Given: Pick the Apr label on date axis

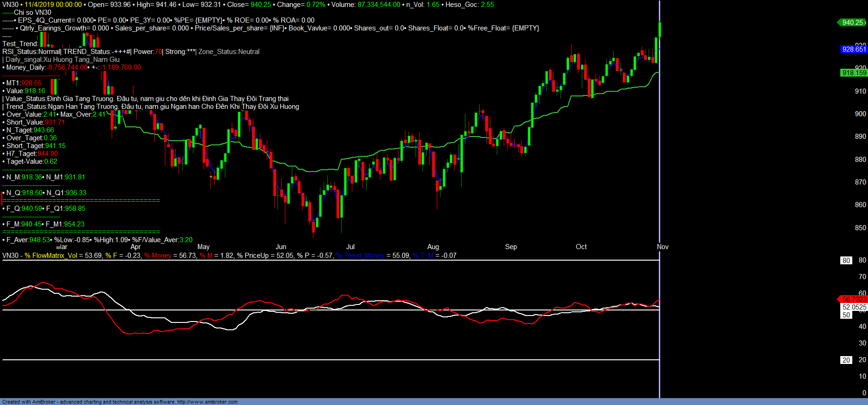Looking at the screenshot, I should click(136, 247).
